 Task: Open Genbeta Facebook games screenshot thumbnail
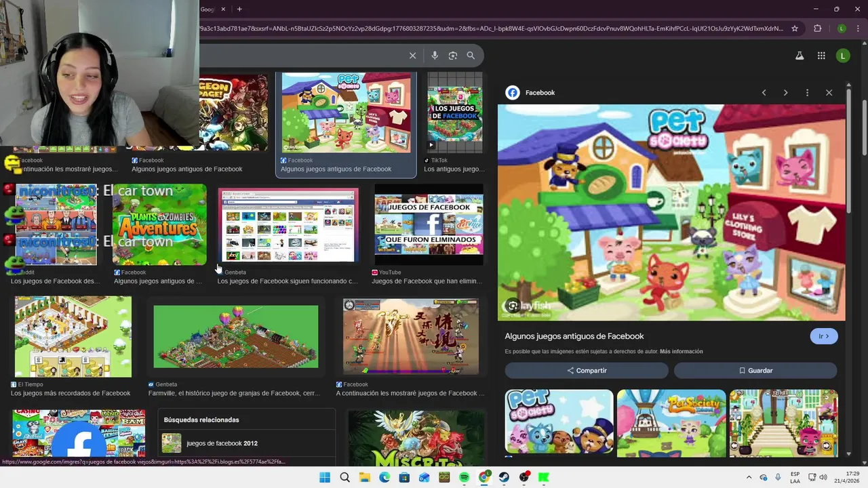point(288,225)
